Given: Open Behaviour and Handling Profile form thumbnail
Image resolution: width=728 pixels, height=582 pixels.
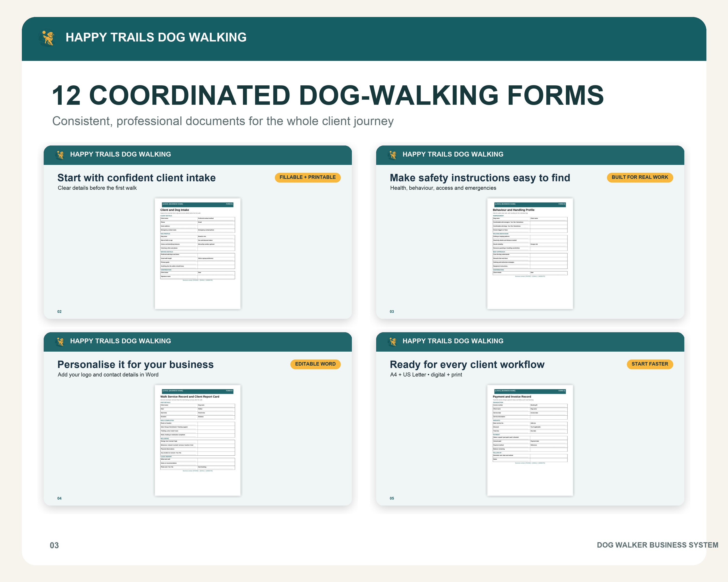Looking at the screenshot, I should (x=530, y=253).
